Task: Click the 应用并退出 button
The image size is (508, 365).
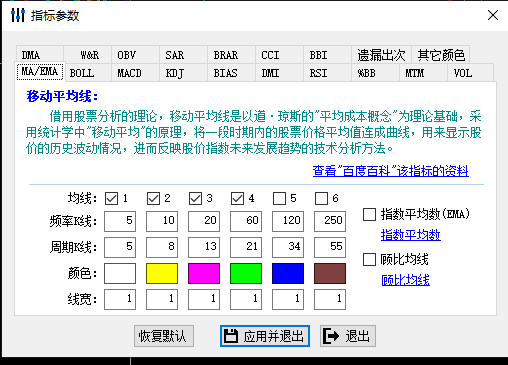Action: [x=265, y=336]
